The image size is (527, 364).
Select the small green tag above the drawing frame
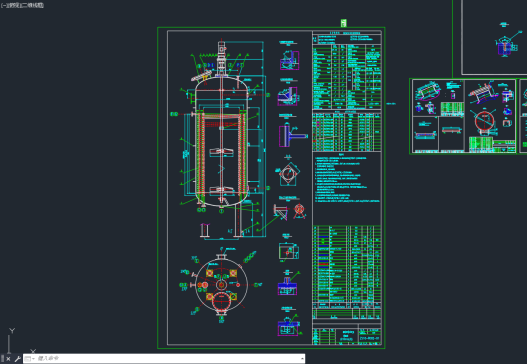pos(343,23)
